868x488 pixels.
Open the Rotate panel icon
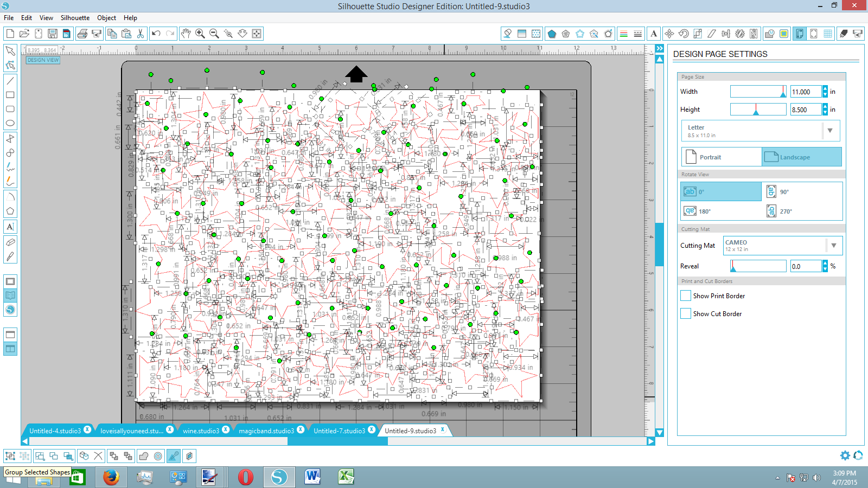pos(684,34)
